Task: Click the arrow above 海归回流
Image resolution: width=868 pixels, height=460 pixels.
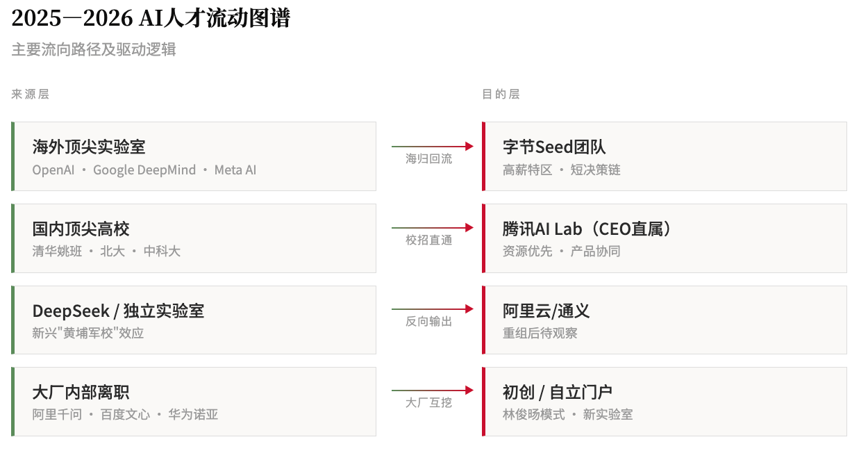Action: click(x=432, y=147)
